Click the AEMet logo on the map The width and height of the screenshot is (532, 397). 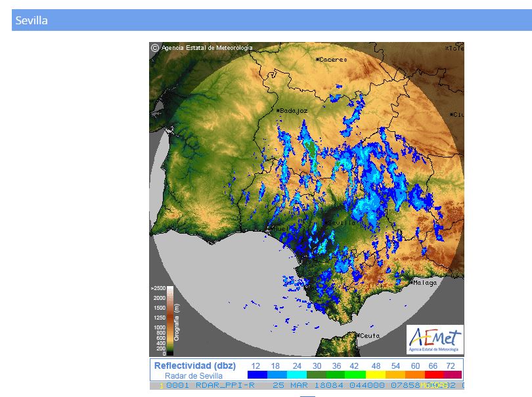coord(435,340)
